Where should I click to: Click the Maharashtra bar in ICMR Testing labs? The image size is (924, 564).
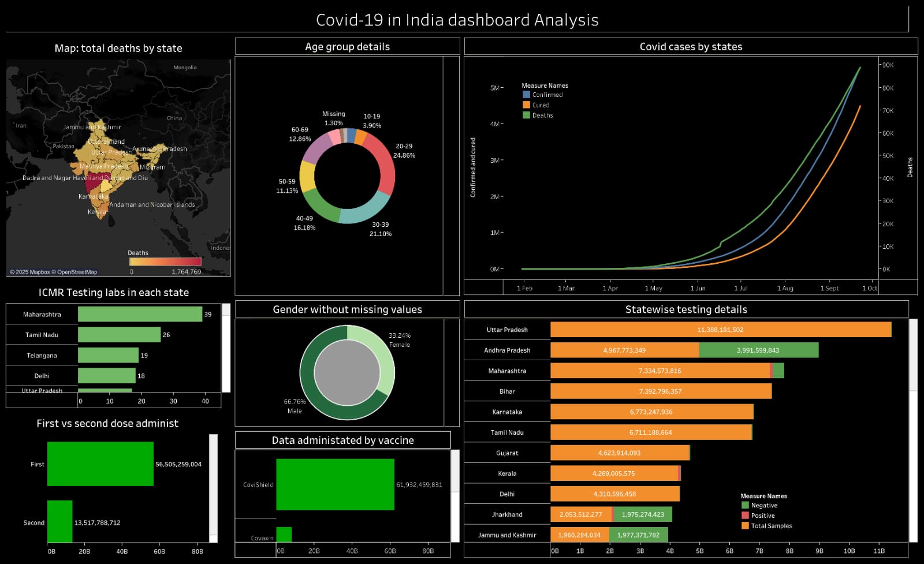140,314
